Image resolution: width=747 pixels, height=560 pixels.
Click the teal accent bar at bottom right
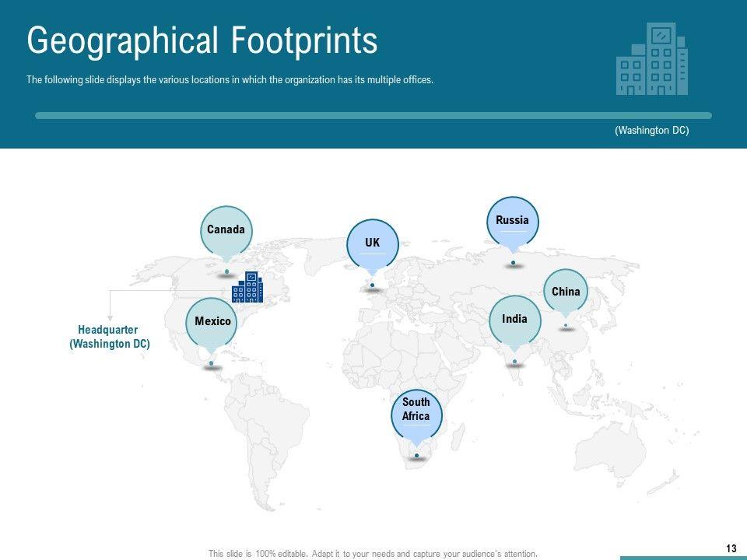[x=682, y=558]
